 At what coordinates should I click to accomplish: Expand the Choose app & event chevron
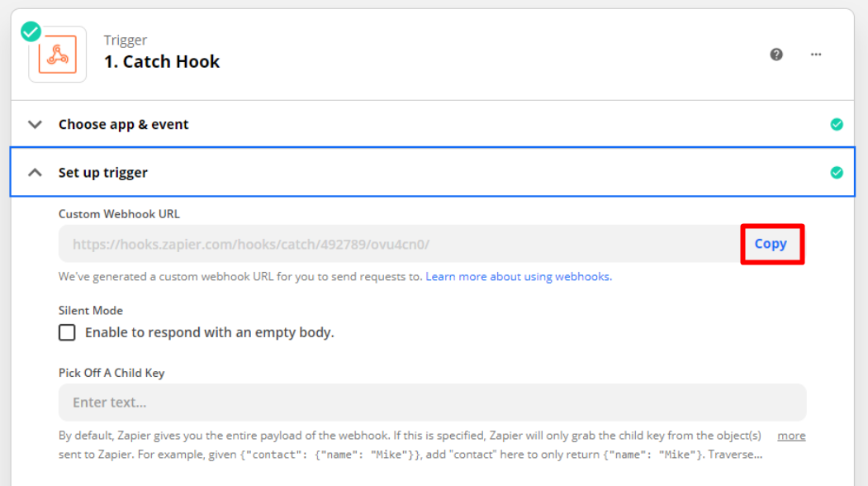(x=35, y=125)
